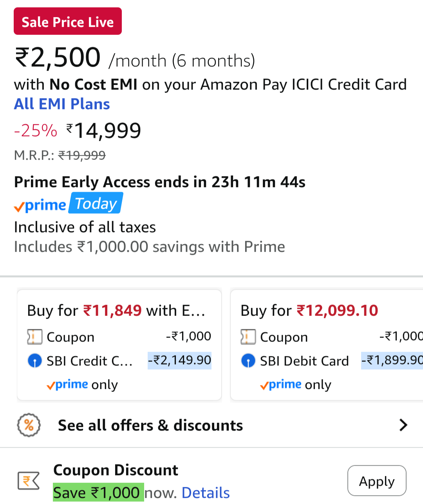Expand See all offers & discounts chevron
This screenshot has width=423, height=504.
403,425
